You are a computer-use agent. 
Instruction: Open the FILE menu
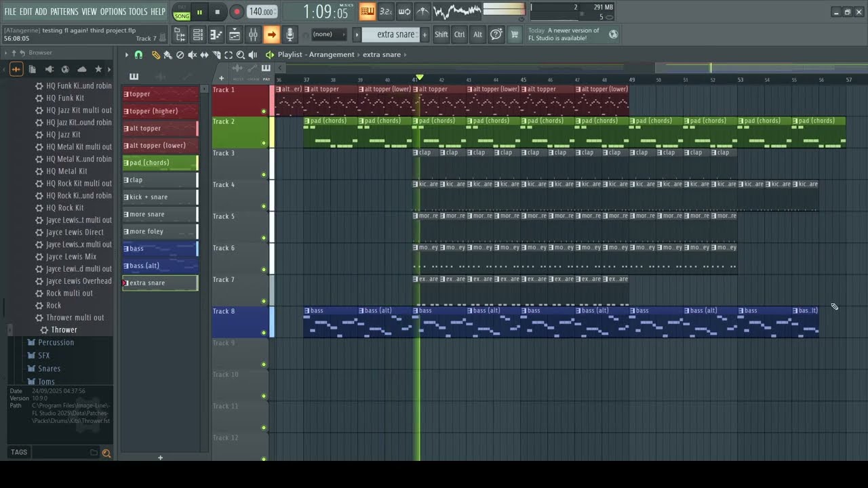coord(10,12)
